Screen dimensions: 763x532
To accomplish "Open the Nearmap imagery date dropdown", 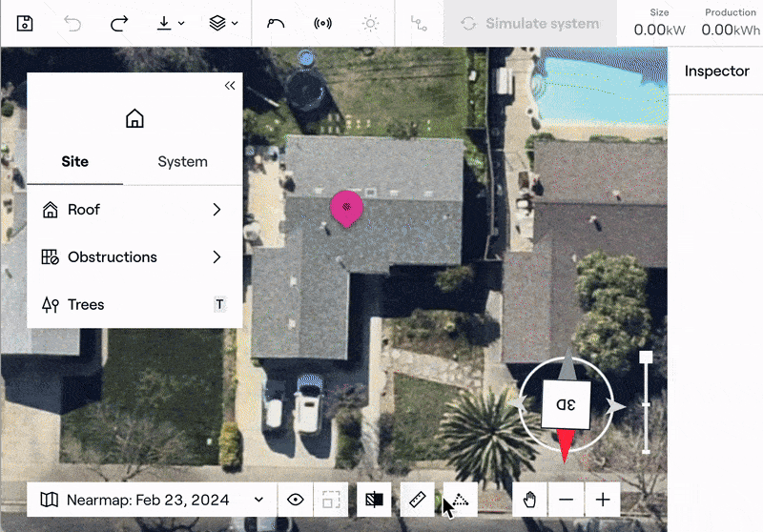I will [153, 500].
